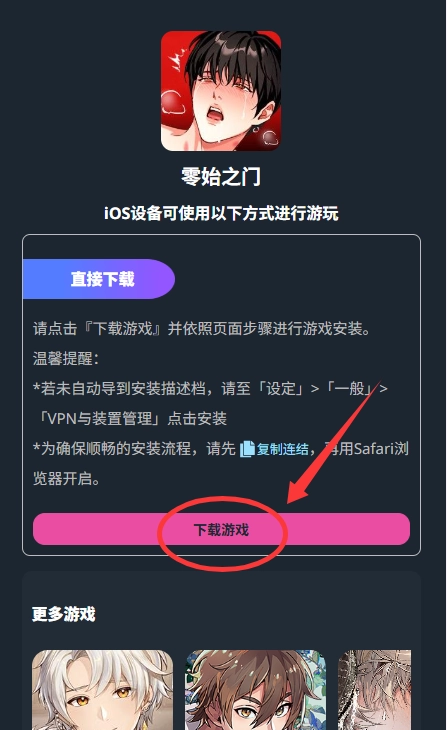Open the partially visible third game thumbnail
Image resolution: width=447 pixels, height=730 pixels.
tap(374, 690)
